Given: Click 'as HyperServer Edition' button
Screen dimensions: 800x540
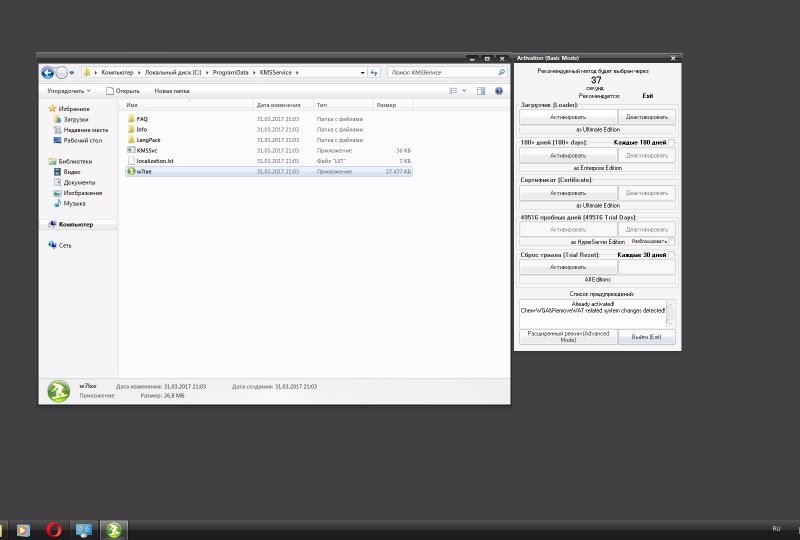Looking at the screenshot, I should 597,242.
